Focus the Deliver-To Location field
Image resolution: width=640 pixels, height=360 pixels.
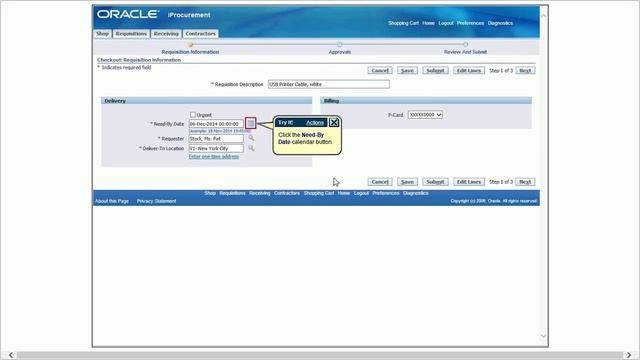coord(216,149)
